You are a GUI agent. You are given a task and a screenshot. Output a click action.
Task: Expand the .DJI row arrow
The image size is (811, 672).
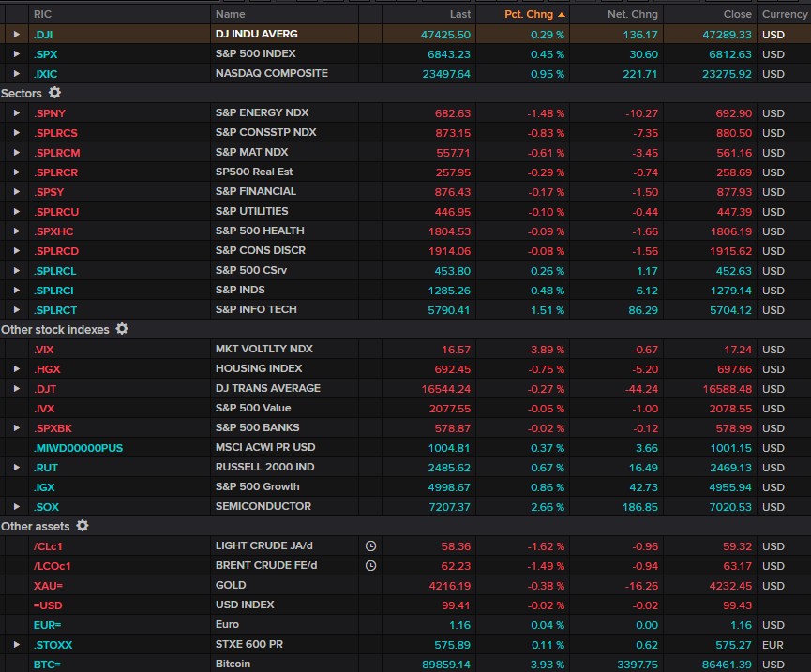pyautogui.click(x=16, y=34)
